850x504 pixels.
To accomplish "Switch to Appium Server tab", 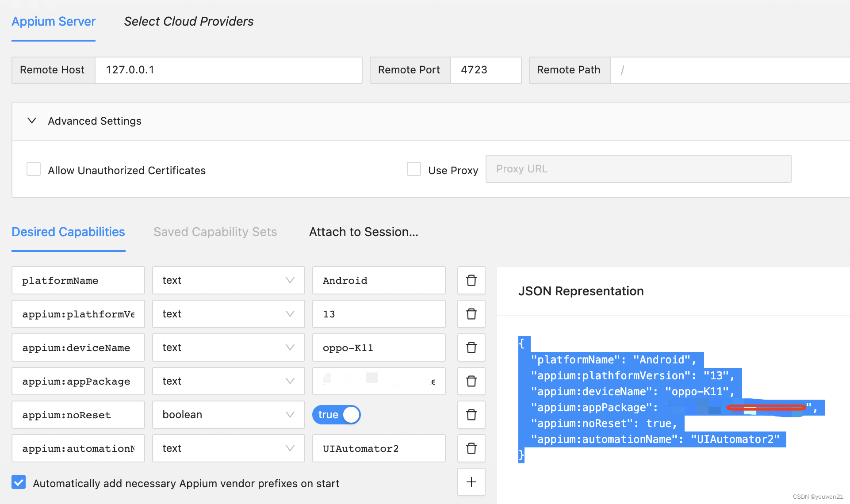I will 54,21.
